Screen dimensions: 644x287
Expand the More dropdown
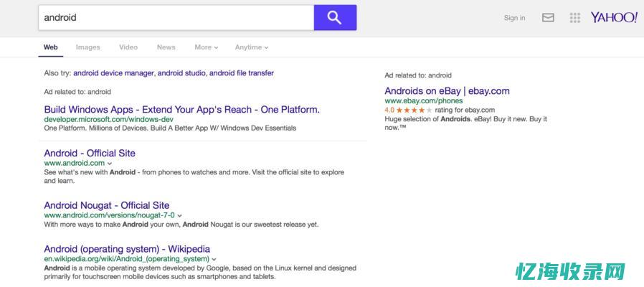tap(206, 47)
